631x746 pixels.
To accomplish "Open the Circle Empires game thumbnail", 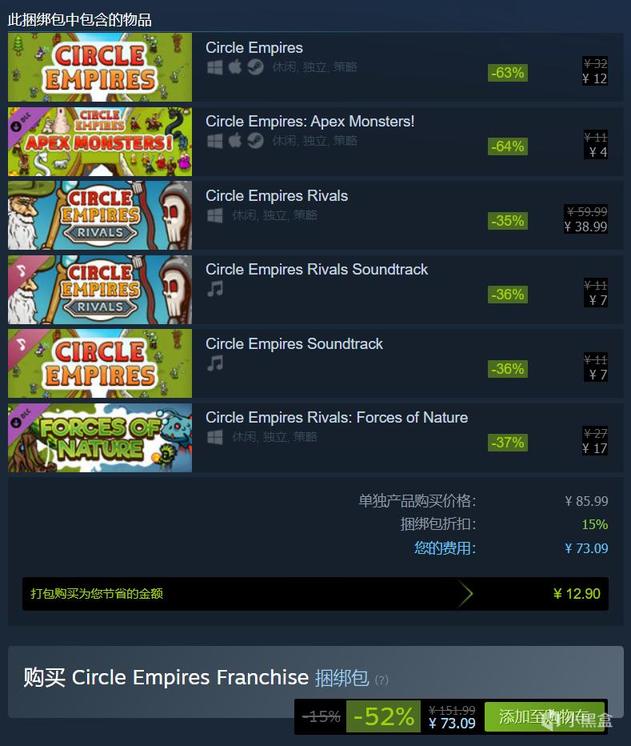I will coord(100,67).
